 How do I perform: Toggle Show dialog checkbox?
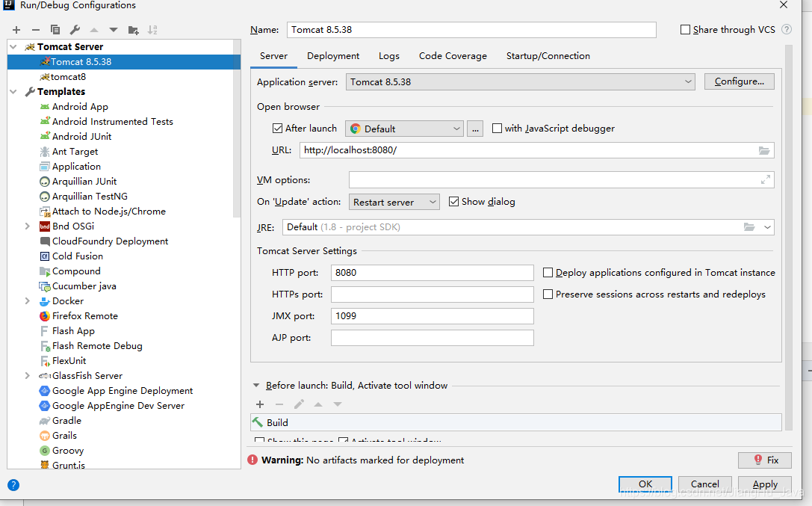453,202
